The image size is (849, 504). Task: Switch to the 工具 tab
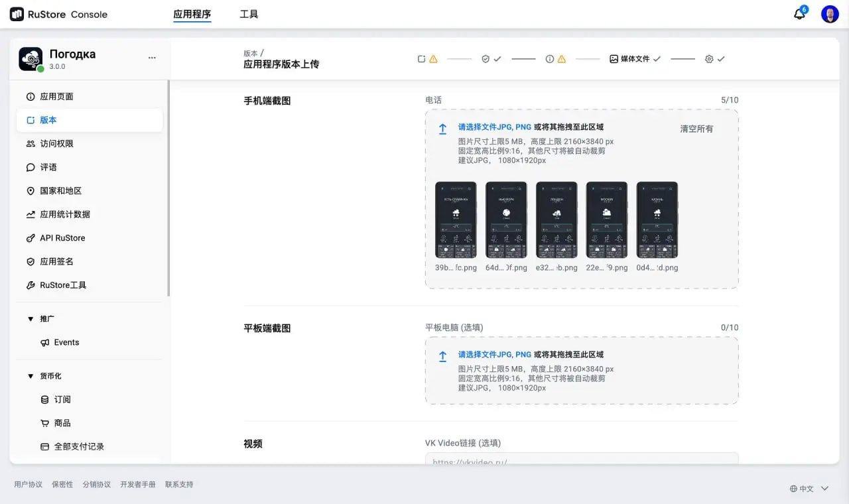click(249, 13)
